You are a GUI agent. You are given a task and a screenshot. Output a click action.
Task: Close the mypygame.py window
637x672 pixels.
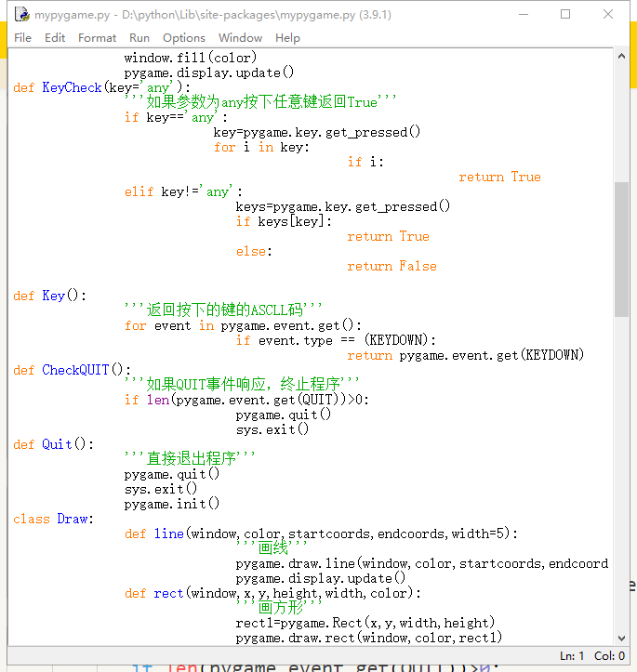coord(608,14)
